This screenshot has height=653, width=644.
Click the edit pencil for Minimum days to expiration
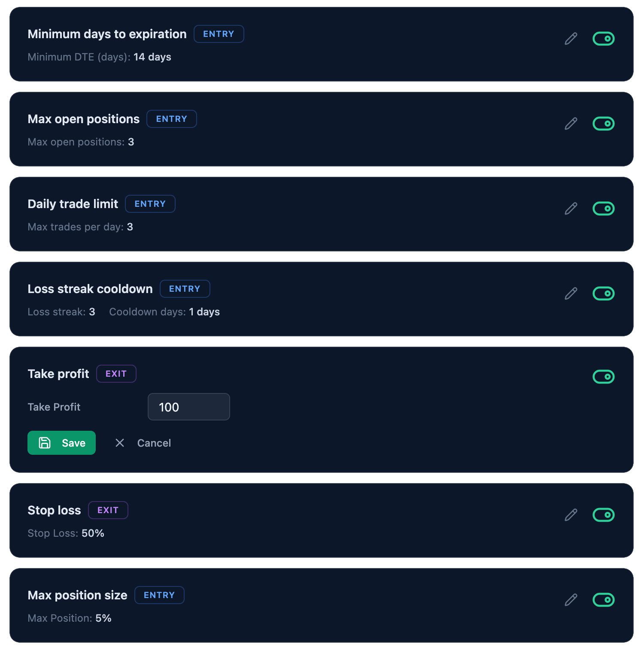point(571,39)
